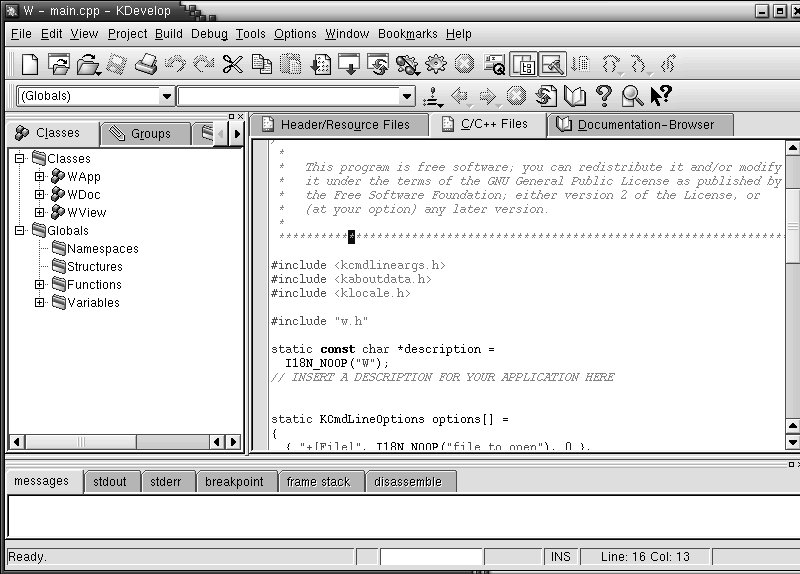Viewport: 800px width, 574px height.
Task: Click the Open file folder icon
Action: click(88, 65)
